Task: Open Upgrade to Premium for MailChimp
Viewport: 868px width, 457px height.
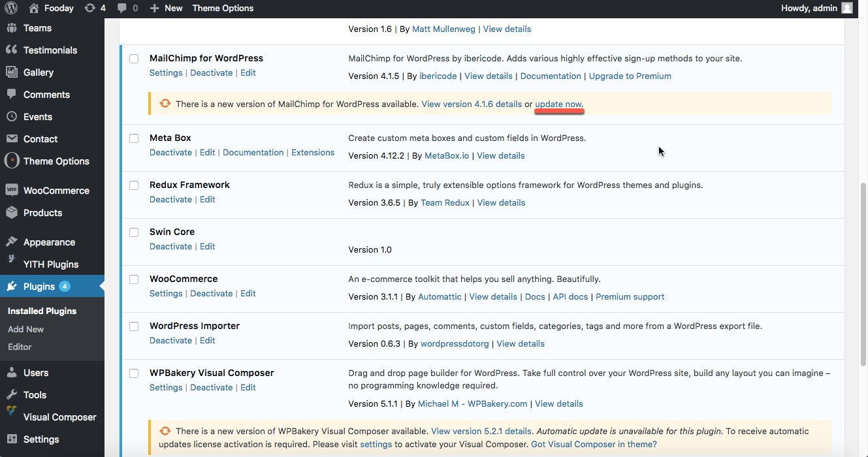Action: (x=630, y=76)
